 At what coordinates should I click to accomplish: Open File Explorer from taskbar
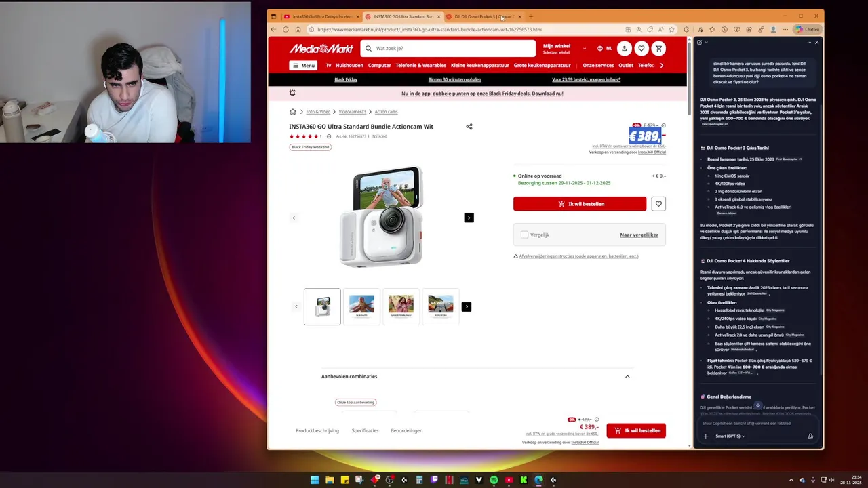(x=330, y=480)
